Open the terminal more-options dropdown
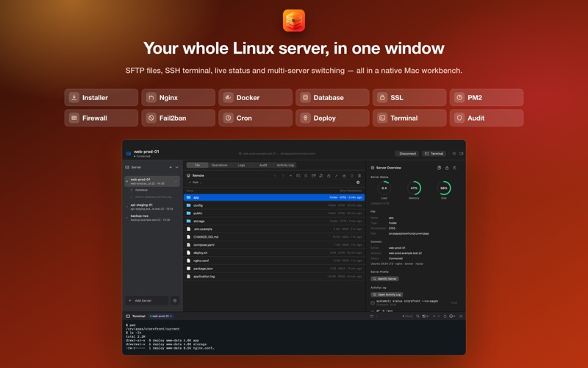The width and height of the screenshot is (588, 368). [x=452, y=316]
